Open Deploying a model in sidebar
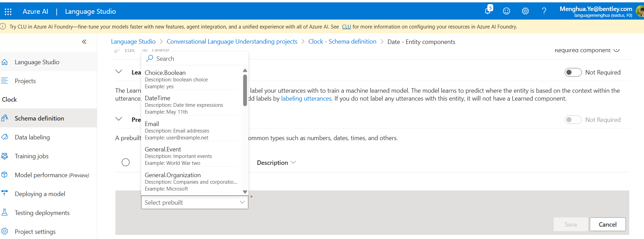 [48, 194]
